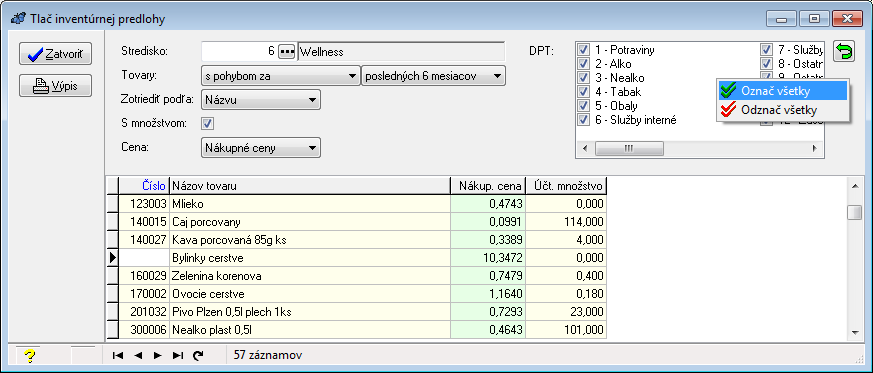Click the green DPT selection arrow icon
This screenshot has width=873, height=373.
pos(844,52)
